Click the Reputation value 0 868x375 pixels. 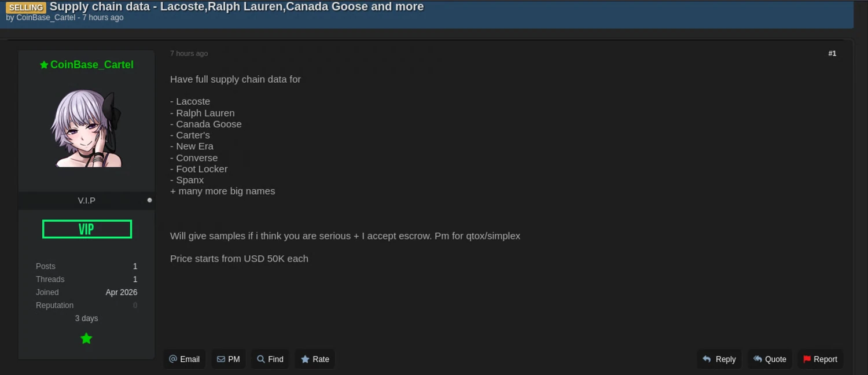[x=135, y=306]
